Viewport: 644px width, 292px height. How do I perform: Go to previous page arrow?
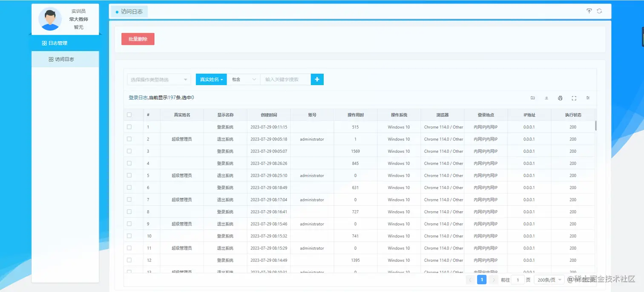[x=470, y=280]
